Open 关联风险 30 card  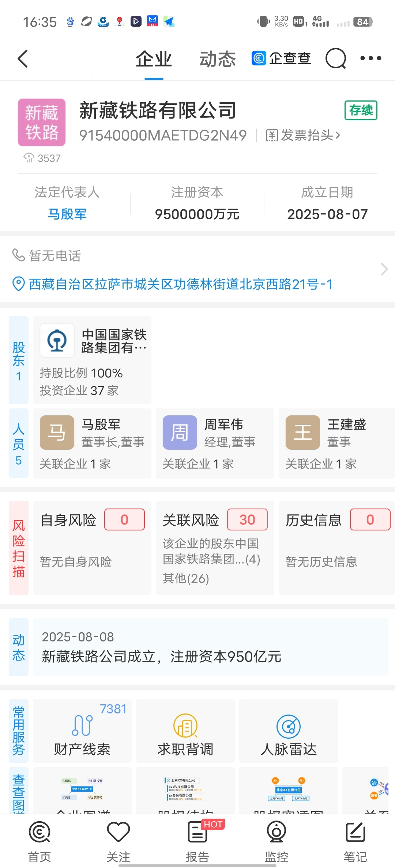[x=215, y=548]
